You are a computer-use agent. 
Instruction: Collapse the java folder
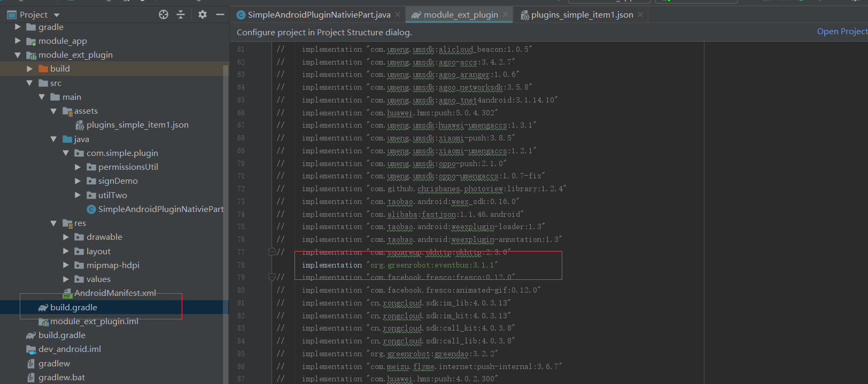click(53, 139)
